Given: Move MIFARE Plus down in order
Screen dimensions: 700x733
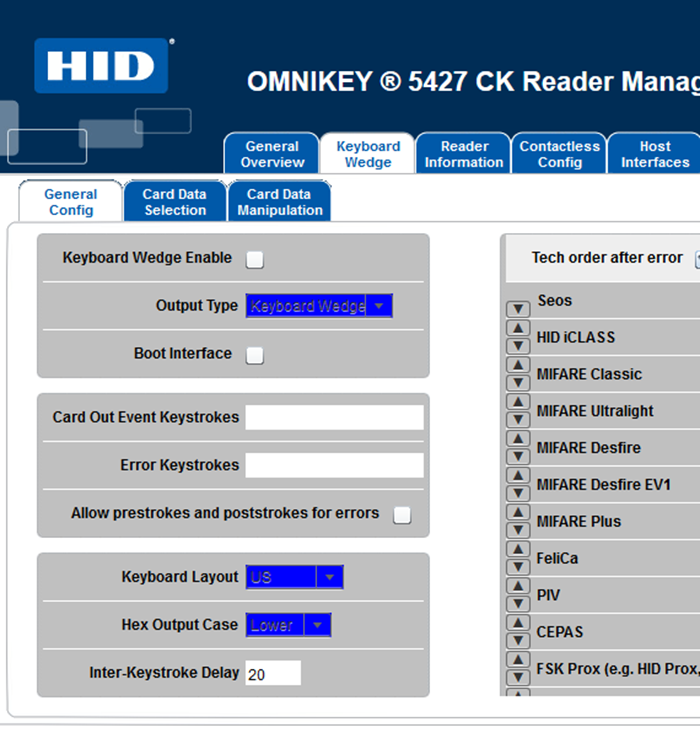Looking at the screenshot, I should point(518,530).
